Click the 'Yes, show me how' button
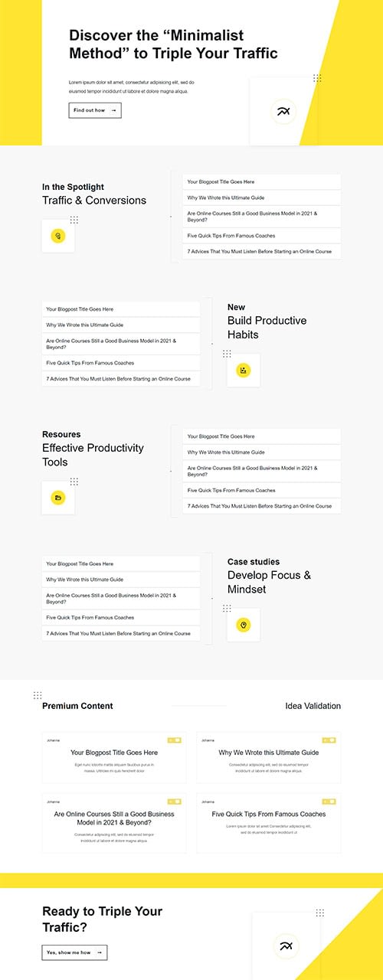The image size is (383, 980). [x=74, y=952]
